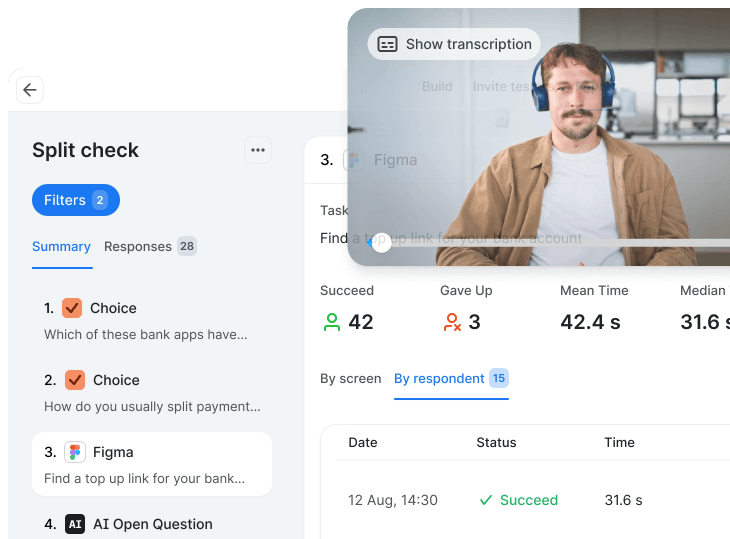Click the first Choice checkbox icon
Image resolution: width=730 pixels, height=539 pixels.
click(x=72, y=308)
